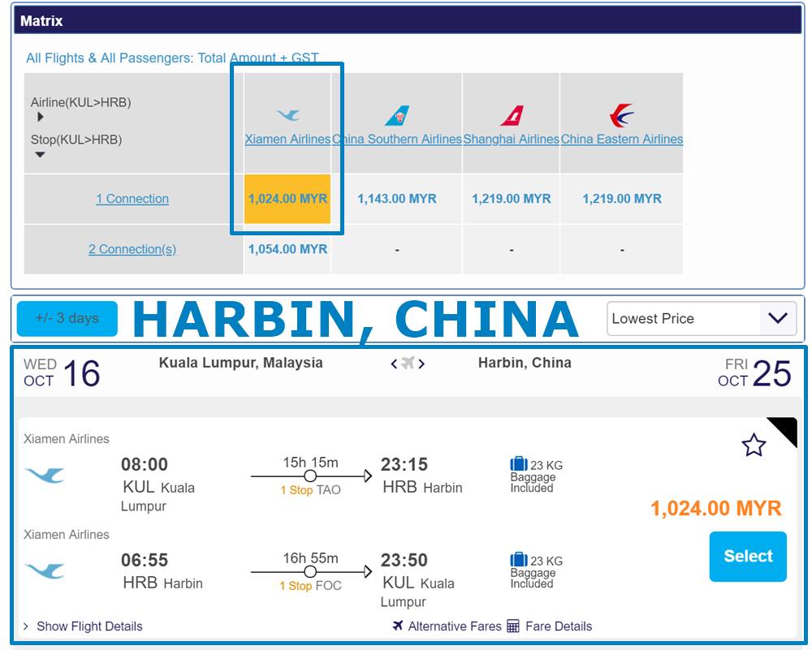The height and width of the screenshot is (650, 812).
Task: Expand Show Flight Details chevron
Action: (26, 626)
